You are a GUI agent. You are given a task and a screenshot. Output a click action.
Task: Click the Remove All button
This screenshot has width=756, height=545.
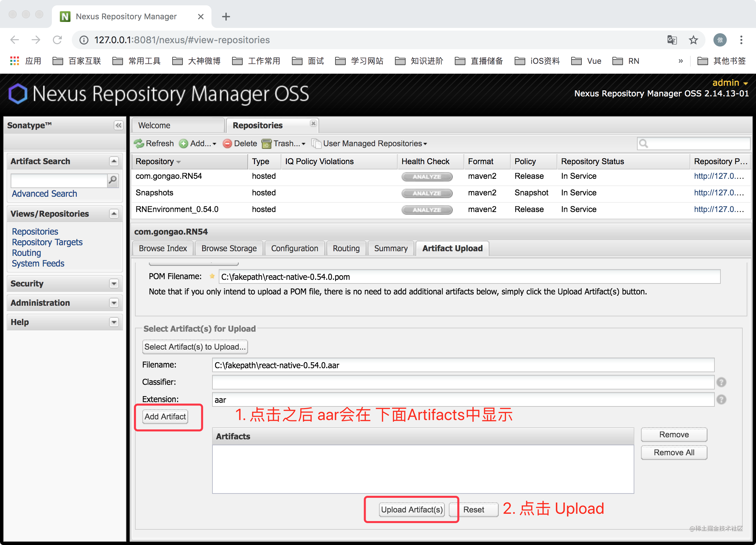[x=674, y=453]
